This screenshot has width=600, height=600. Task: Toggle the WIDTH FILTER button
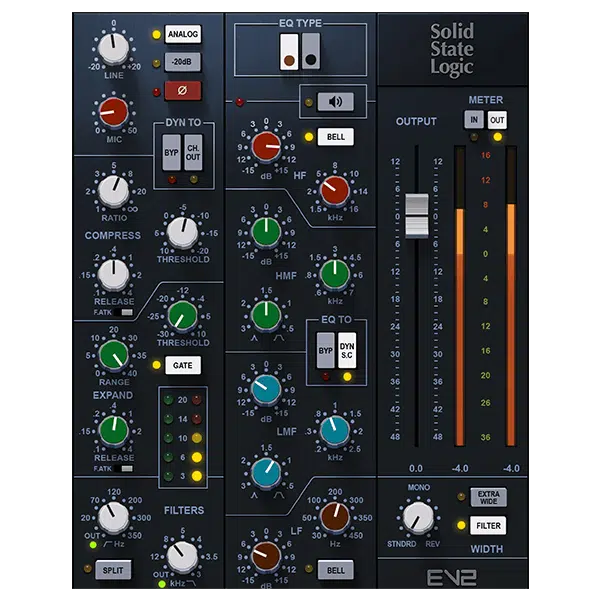point(488,526)
